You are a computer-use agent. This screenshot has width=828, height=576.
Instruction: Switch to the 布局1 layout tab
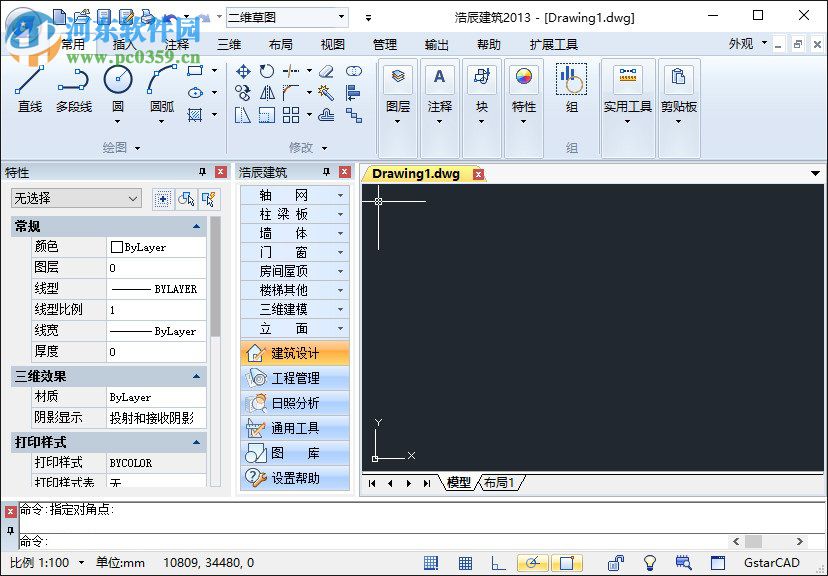click(499, 483)
